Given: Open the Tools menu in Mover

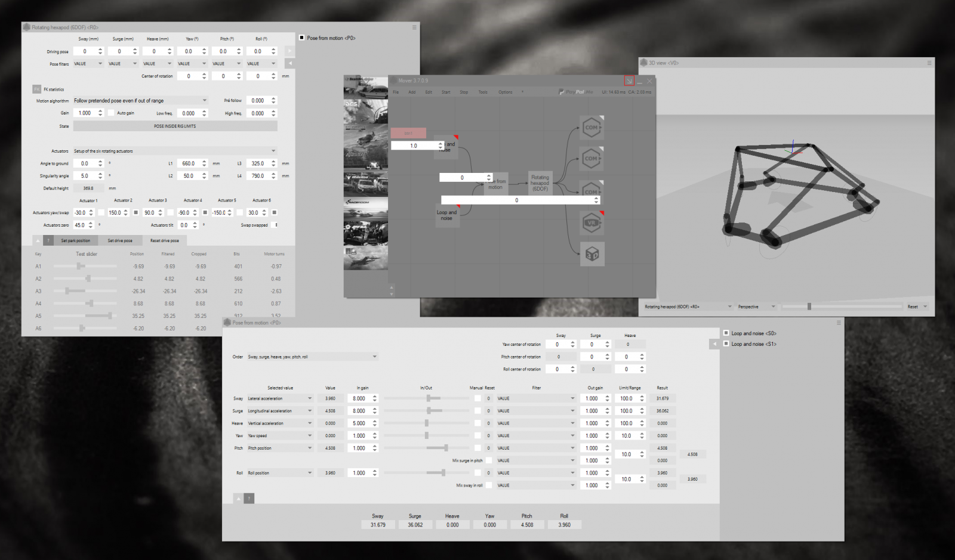Looking at the screenshot, I should click(483, 92).
